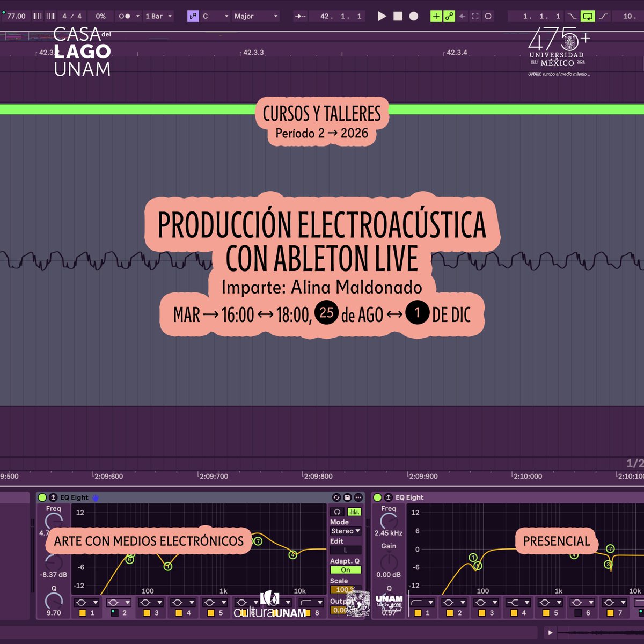Toggle the green MIDI Arrangement Overdub plus button
644x644 pixels.
[x=436, y=16]
